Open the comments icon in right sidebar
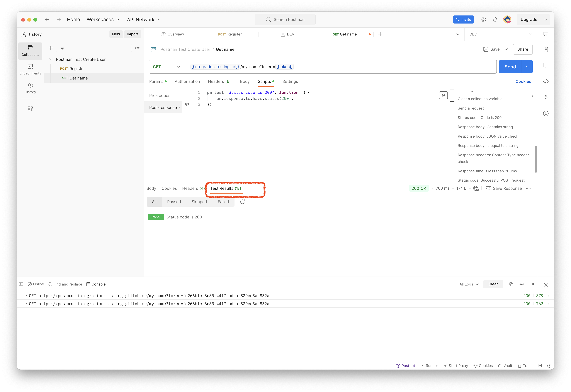Viewport: 571px width, 392px height. click(546, 65)
